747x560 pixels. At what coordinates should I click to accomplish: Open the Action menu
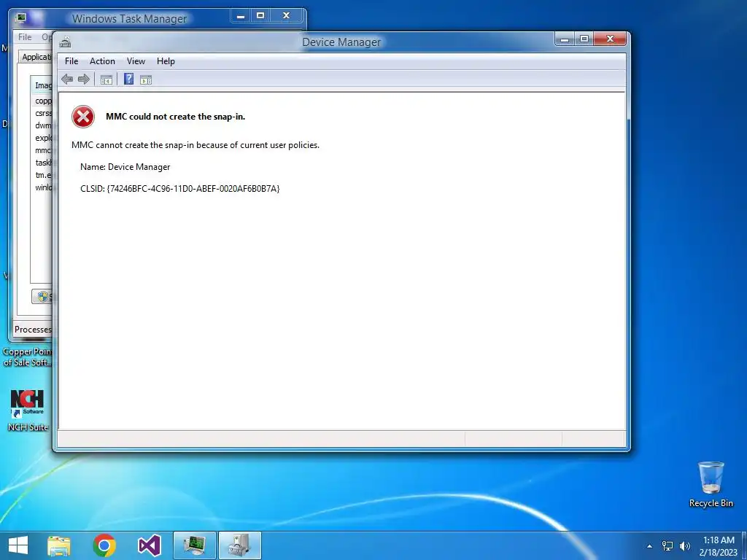coord(102,61)
